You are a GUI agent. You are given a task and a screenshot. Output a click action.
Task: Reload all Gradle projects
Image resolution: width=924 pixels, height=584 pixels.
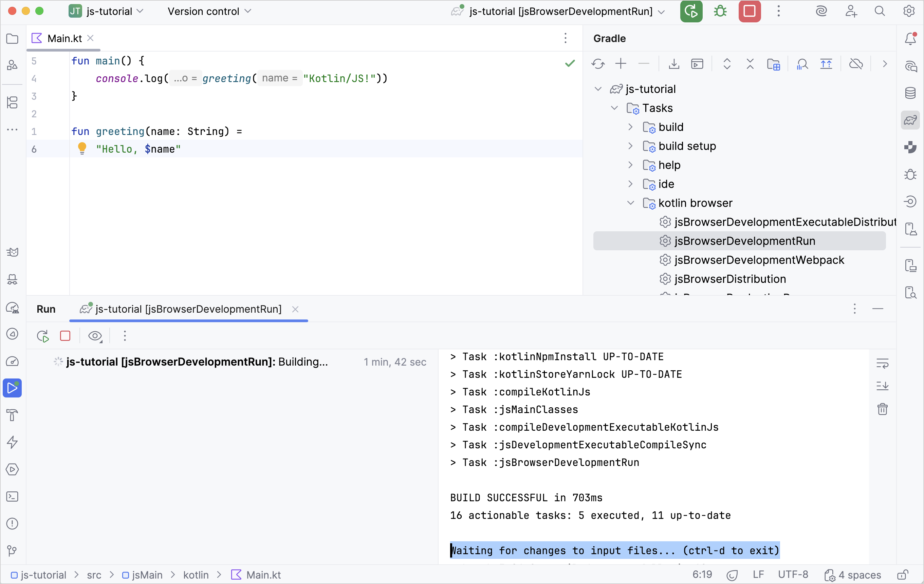coord(598,64)
